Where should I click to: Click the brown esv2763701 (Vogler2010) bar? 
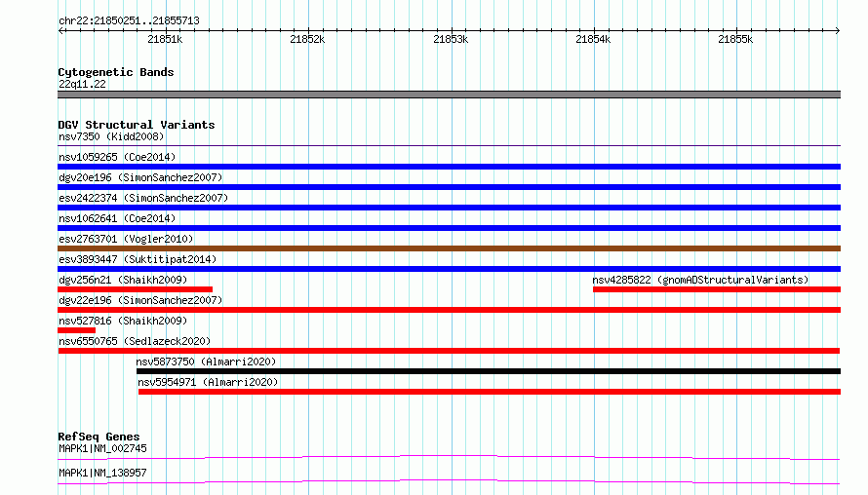449,248
